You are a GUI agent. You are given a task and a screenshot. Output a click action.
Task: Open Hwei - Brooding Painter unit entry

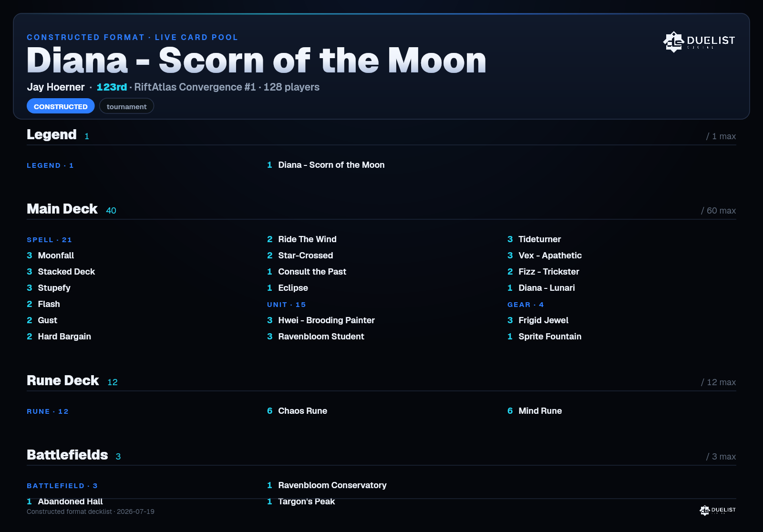(x=321, y=320)
